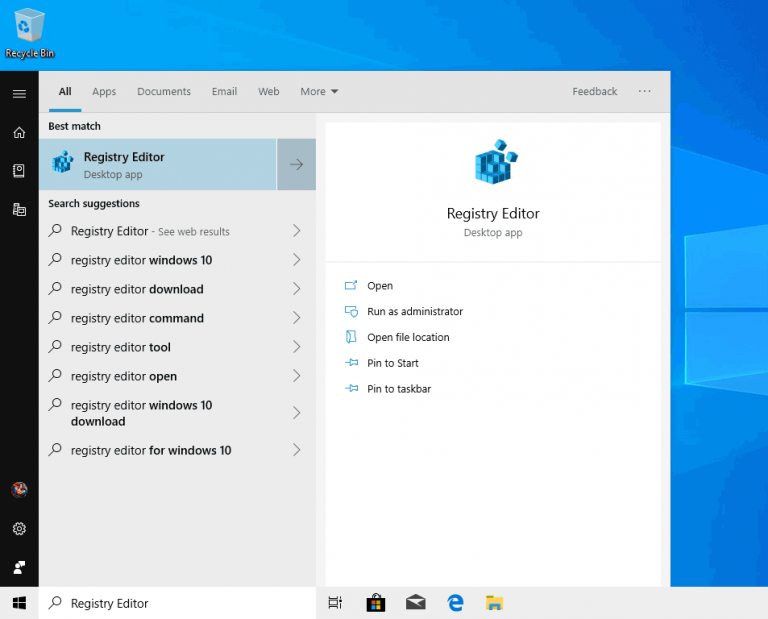Open the hamburger menu in search sidebar

pyautogui.click(x=19, y=93)
